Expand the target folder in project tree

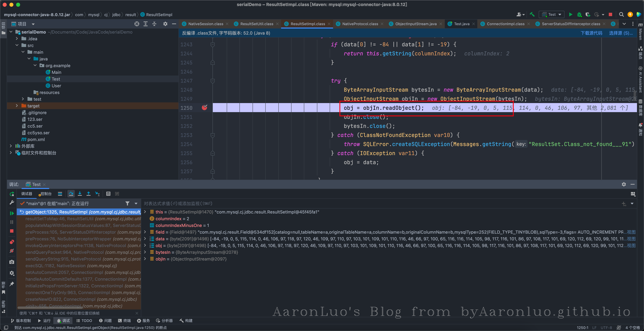coord(17,106)
